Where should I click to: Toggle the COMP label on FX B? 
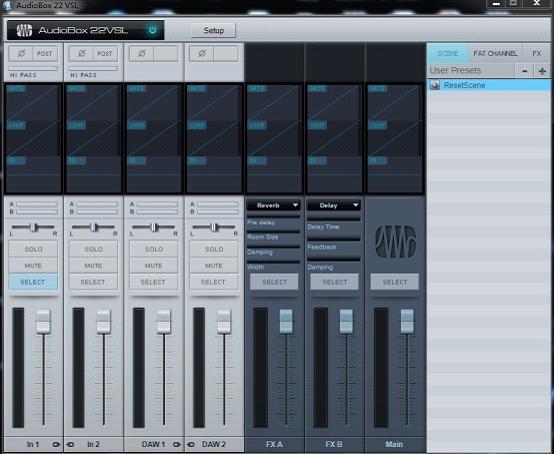[317, 125]
